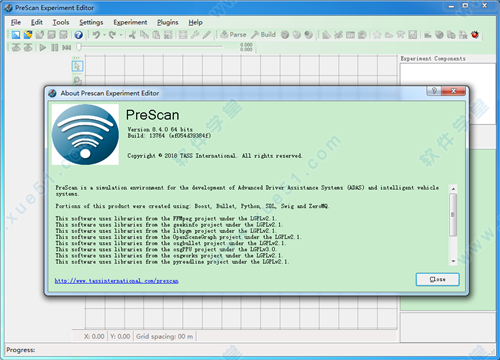Image resolution: width=500 pixels, height=360 pixels.
Task: Click the first globe icon right of Build
Action: pyautogui.click(x=285, y=35)
